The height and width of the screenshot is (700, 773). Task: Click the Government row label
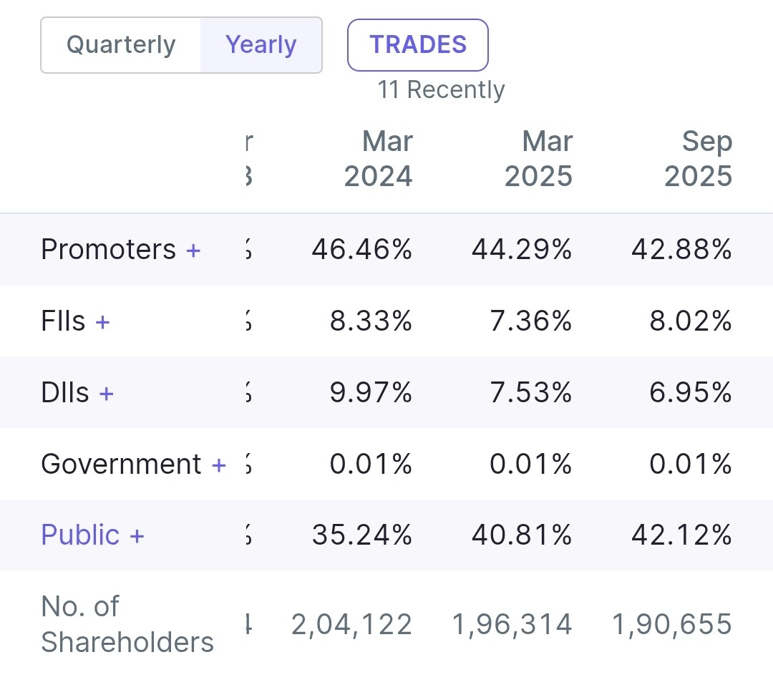pyautogui.click(x=121, y=465)
